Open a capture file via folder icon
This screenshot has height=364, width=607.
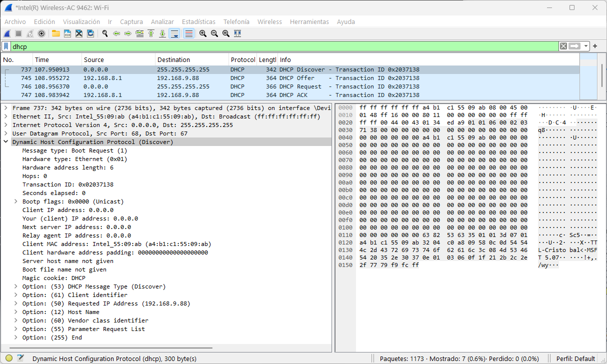55,33
